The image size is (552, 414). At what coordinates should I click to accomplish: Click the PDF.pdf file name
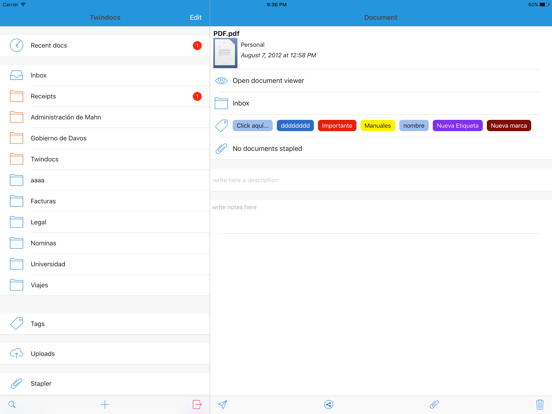[x=226, y=33]
